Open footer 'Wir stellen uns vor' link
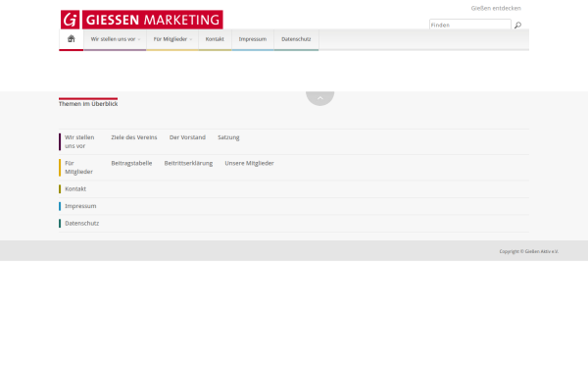The height and width of the screenshot is (368, 588). point(79,141)
